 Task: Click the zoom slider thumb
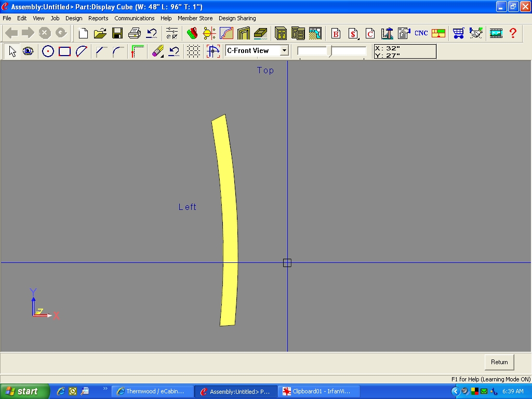(330, 51)
